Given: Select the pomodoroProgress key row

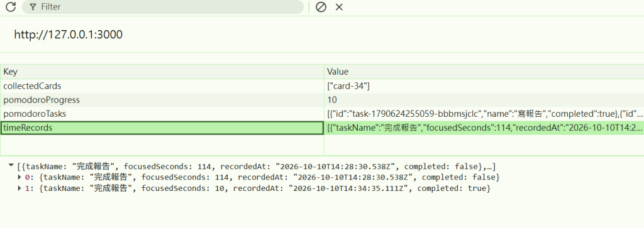Looking at the screenshot, I should point(162,100).
